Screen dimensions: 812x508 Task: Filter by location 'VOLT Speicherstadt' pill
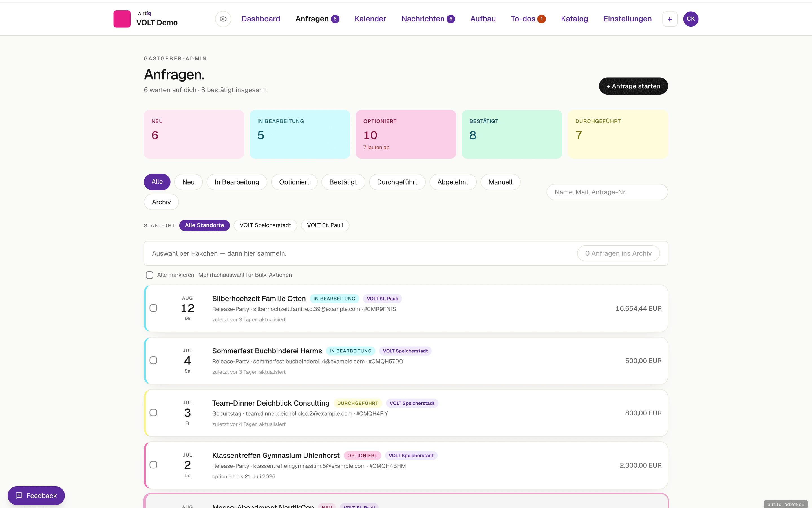(265, 225)
